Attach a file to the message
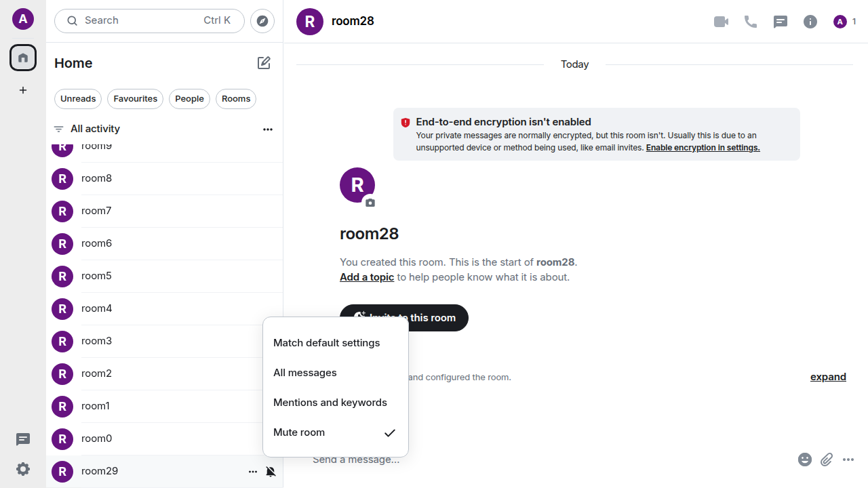Viewport: 868px width, 488px height. pyautogui.click(x=827, y=460)
